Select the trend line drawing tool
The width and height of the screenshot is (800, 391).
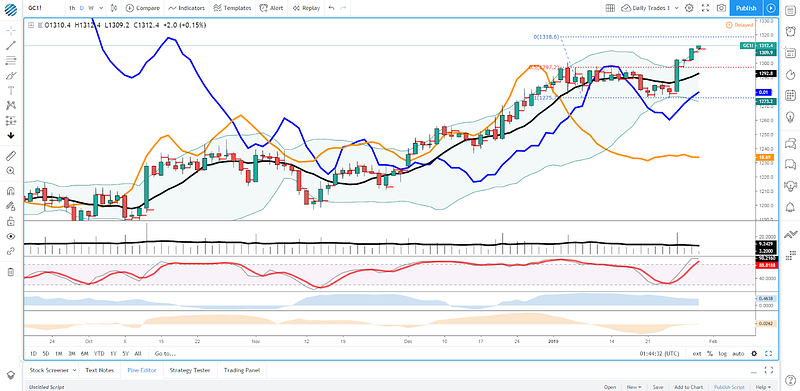[11, 45]
